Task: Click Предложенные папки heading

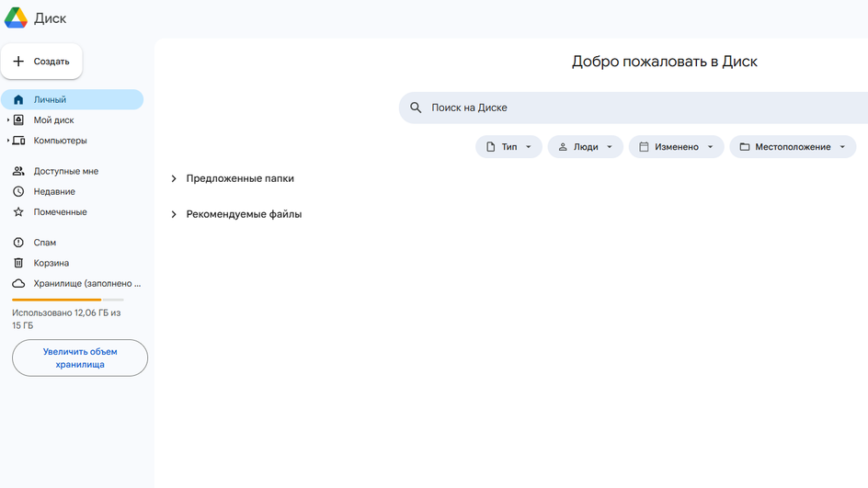Action: 240,178
